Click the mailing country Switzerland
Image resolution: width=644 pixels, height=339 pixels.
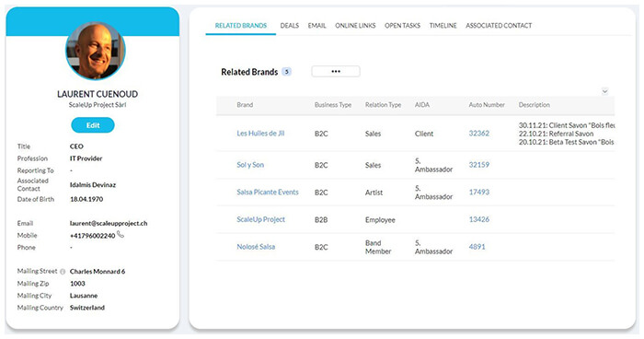(x=87, y=308)
